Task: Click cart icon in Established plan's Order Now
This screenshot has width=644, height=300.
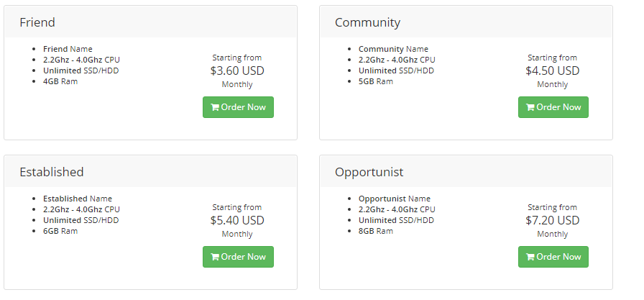Action: pyautogui.click(x=214, y=257)
